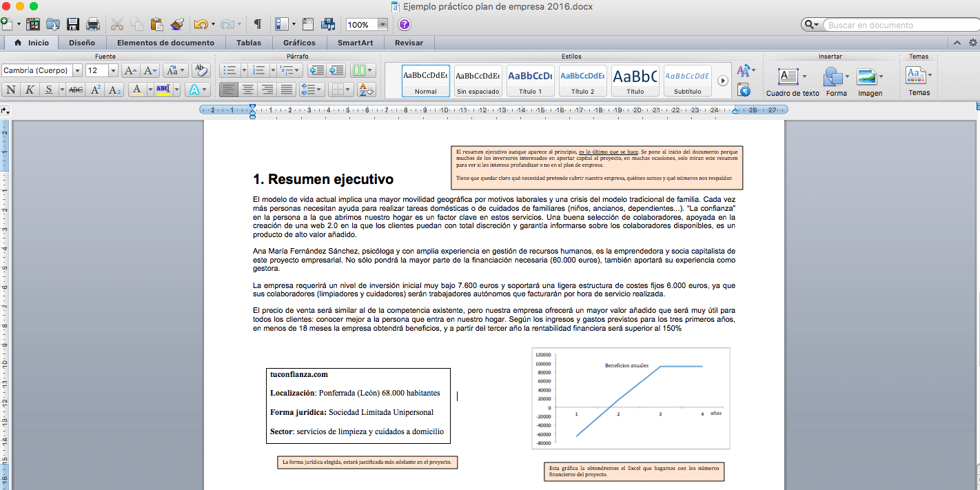Viewport: 980px width, 490px height.
Task: Click the Buscar en documento search field
Action: [x=895, y=25]
